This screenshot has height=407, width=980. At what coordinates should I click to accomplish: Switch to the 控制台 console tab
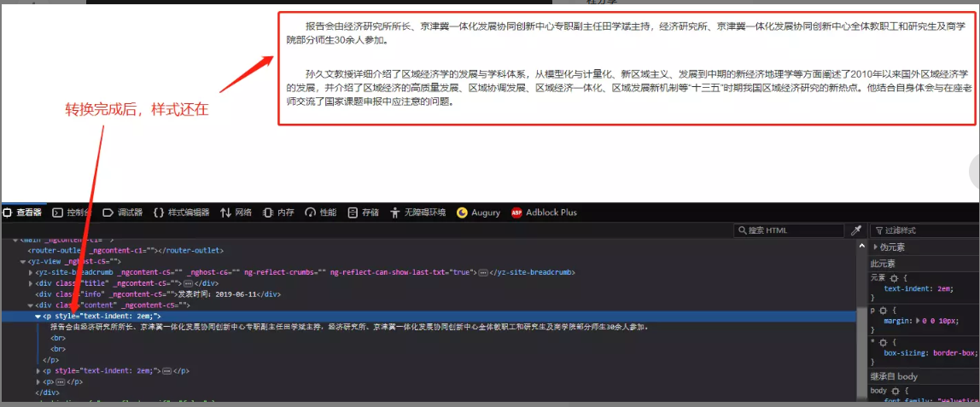point(73,212)
